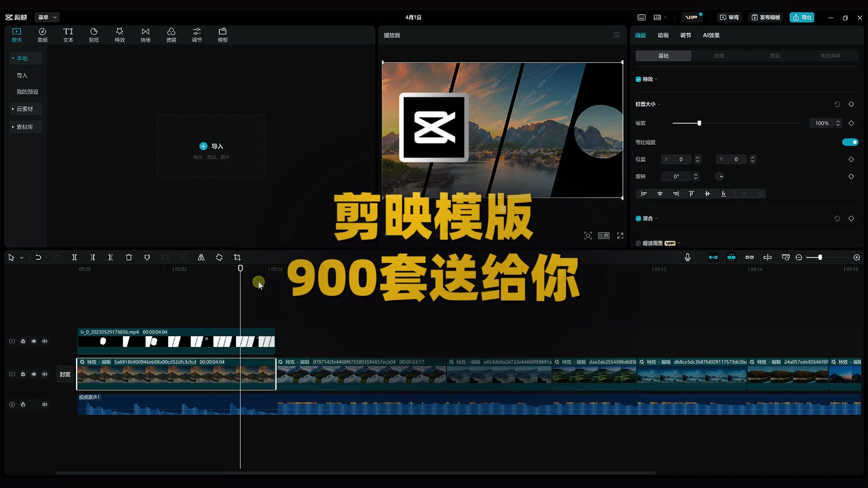Lock the lv_0 mp4 overlay track

23,341
